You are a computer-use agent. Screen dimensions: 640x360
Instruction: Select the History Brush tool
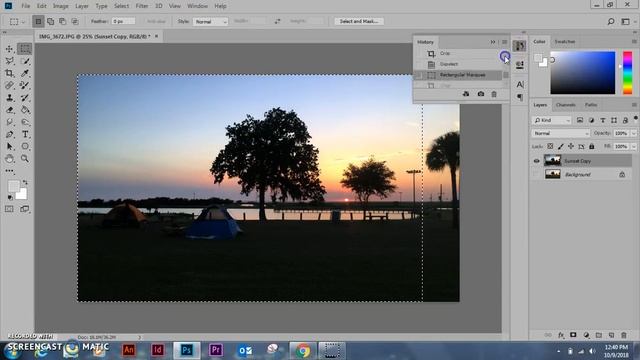24,98
